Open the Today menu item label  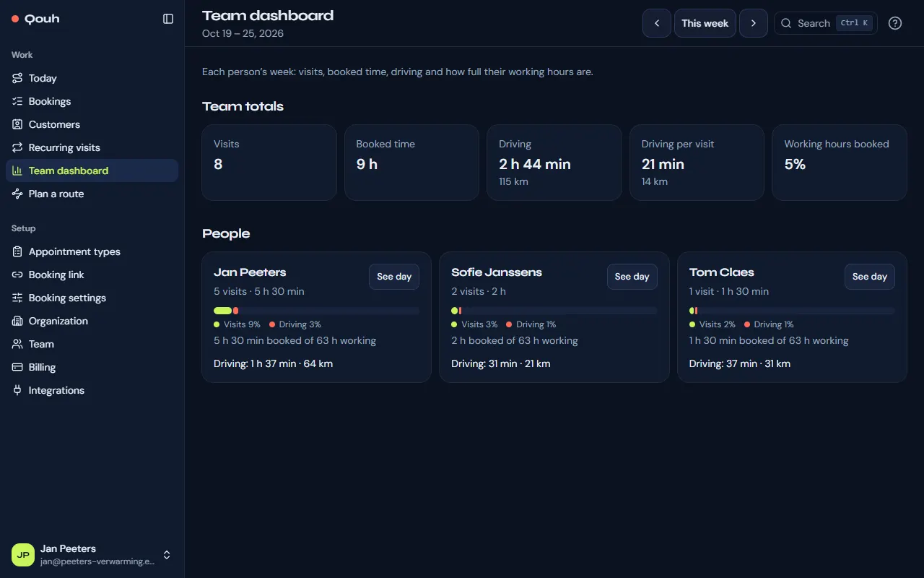[x=43, y=78]
